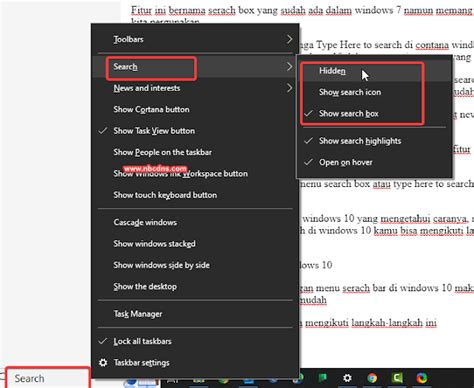Toggle Open on hover
The height and width of the screenshot is (388, 474).
point(375,162)
